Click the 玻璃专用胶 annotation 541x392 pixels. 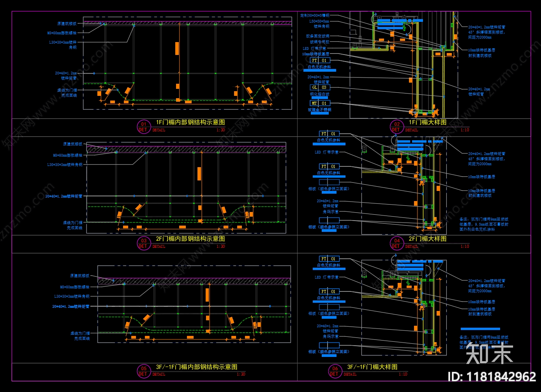coord(319,42)
